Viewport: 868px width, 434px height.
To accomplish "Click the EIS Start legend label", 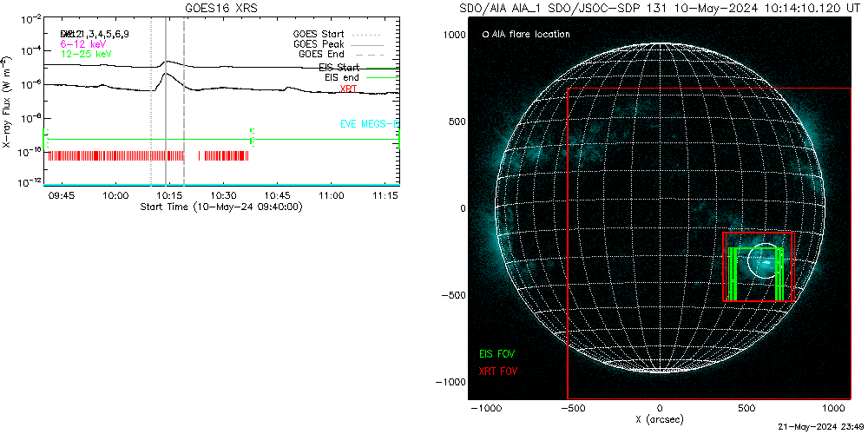I will point(339,68).
